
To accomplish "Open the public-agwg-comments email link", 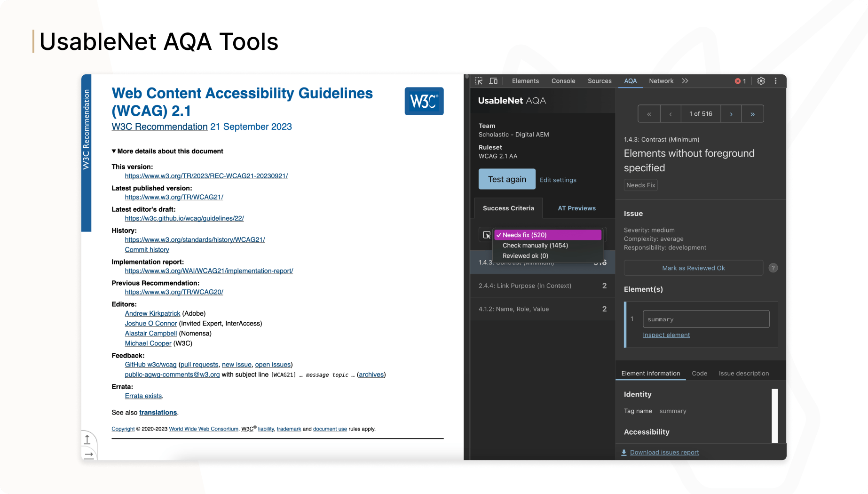I will coord(172,374).
